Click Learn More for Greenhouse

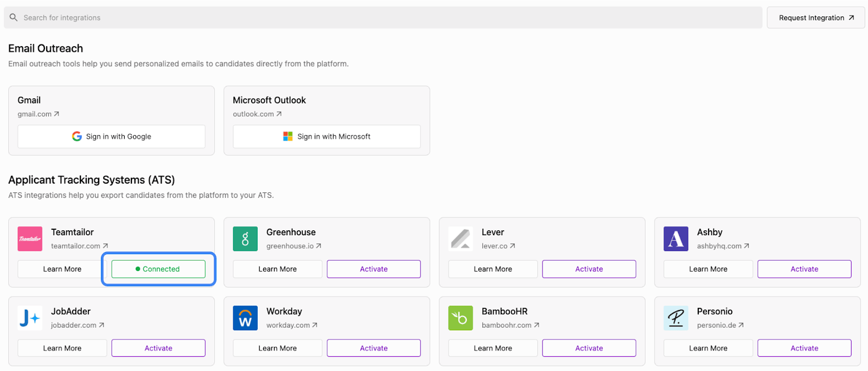[x=278, y=269]
